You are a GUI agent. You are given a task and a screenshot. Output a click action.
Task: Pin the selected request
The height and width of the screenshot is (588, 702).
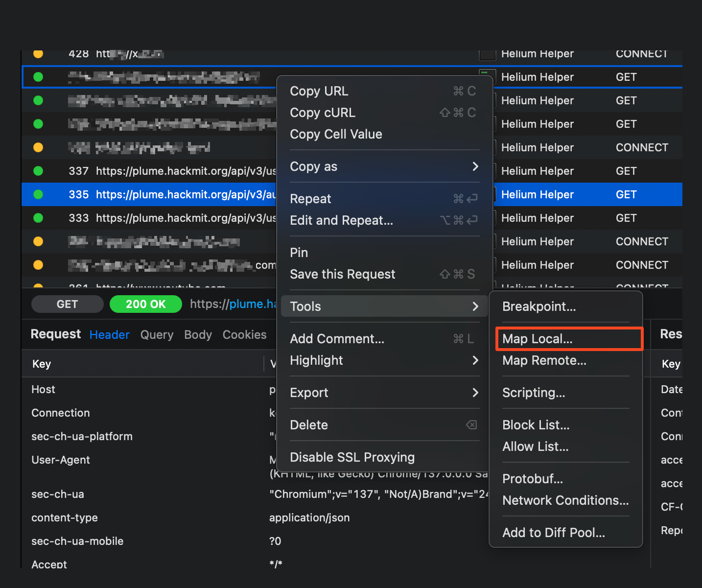[x=299, y=252]
